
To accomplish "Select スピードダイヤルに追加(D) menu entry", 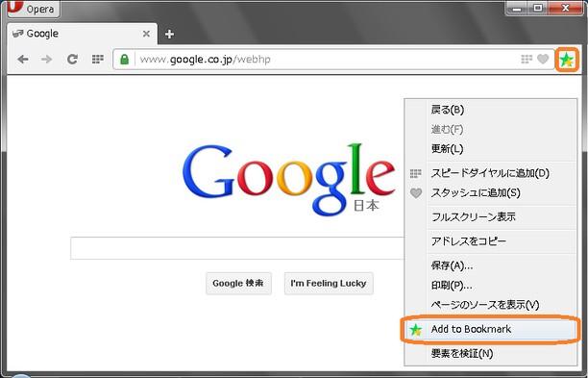I will (491, 173).
